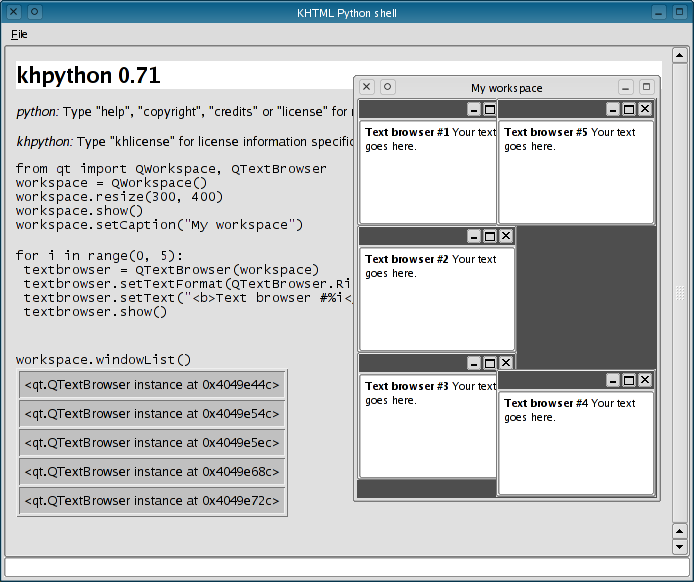Click the command input field at the bottom
The width and height of the screenshot is (694, 582).
(x=346, y=567)
